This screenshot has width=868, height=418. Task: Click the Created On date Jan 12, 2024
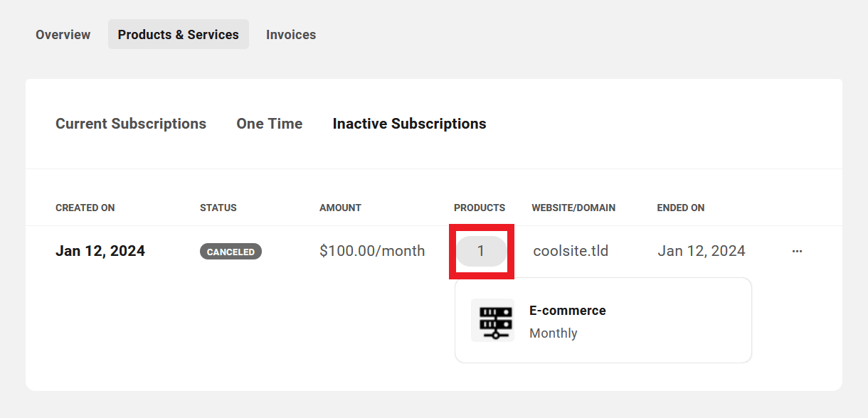[x=100, y=251]
